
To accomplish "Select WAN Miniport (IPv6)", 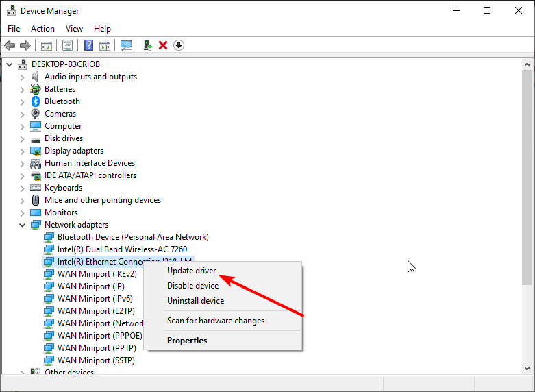I will 95,298.
